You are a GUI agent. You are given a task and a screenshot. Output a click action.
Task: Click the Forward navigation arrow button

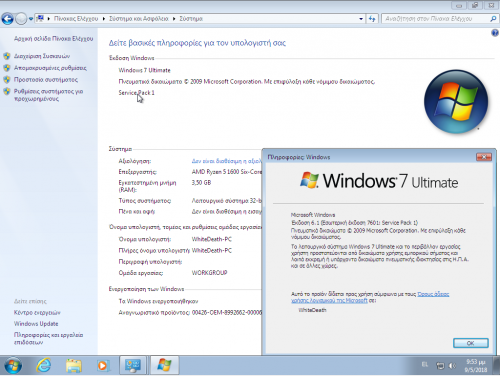tap(21, 19)
